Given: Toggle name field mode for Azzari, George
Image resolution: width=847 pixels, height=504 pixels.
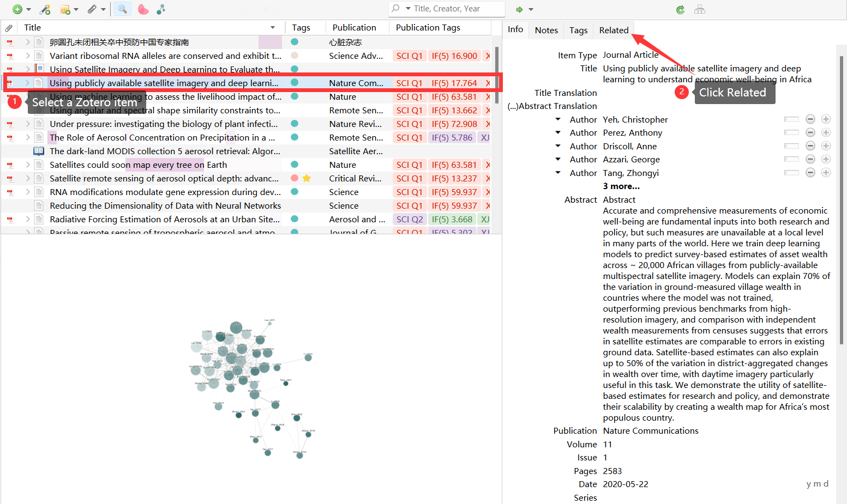Looking at the screenshot, I should pos(791,159).
